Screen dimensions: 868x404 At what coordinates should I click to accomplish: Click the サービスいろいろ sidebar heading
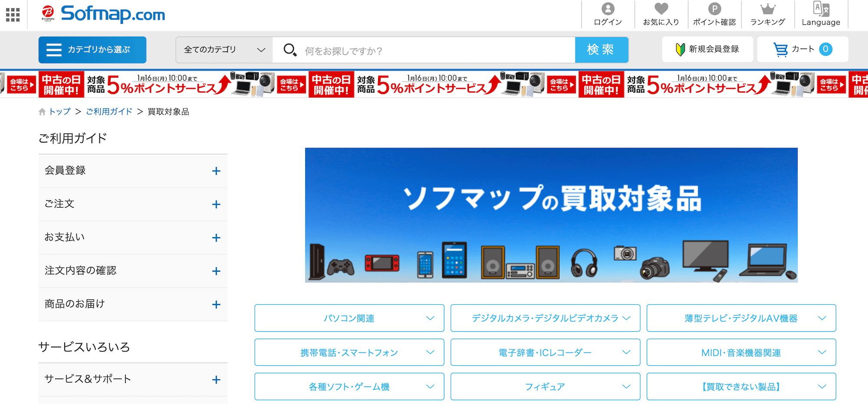pyautogui.click(x=84, y=347)
